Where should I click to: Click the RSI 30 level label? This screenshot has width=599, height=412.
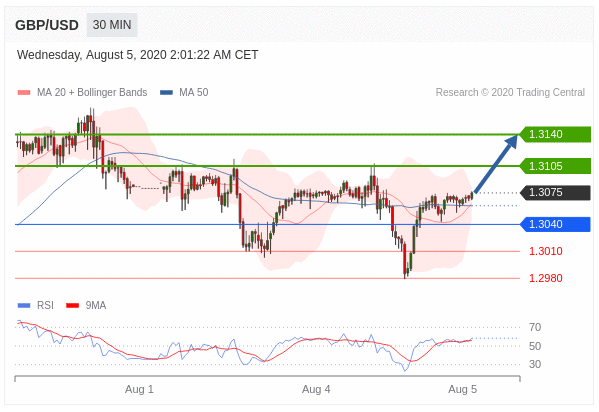535,364
